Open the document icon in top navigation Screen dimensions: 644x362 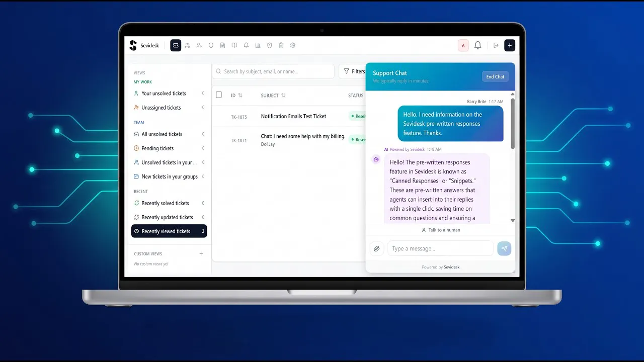coord(222,45)
